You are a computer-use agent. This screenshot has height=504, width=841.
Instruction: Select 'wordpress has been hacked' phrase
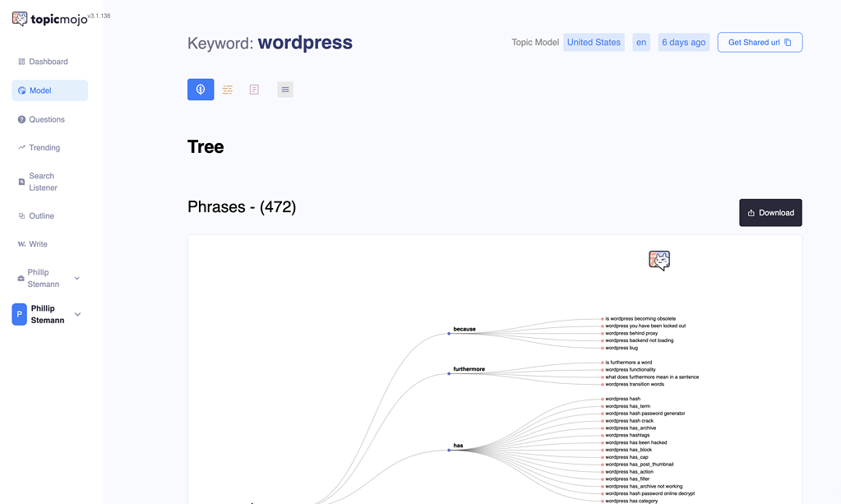pos(636,443)
